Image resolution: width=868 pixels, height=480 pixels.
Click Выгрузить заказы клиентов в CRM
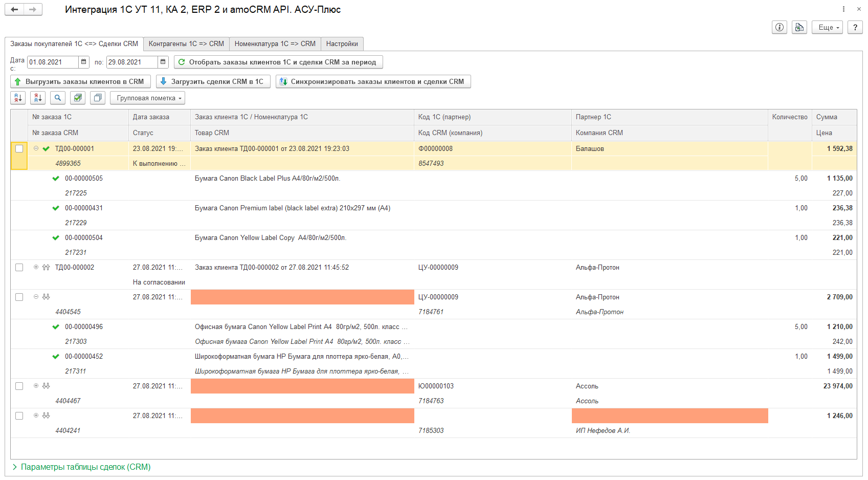[80, 81]
